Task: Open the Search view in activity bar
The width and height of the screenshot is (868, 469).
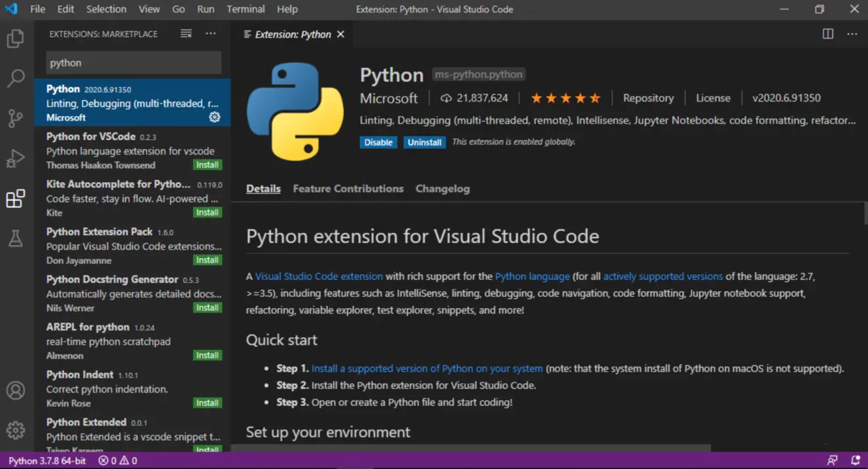Action: (15, 78)
